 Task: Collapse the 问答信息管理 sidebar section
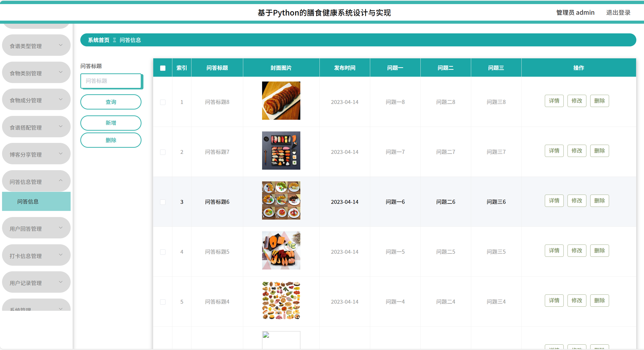tap(36, 182)
